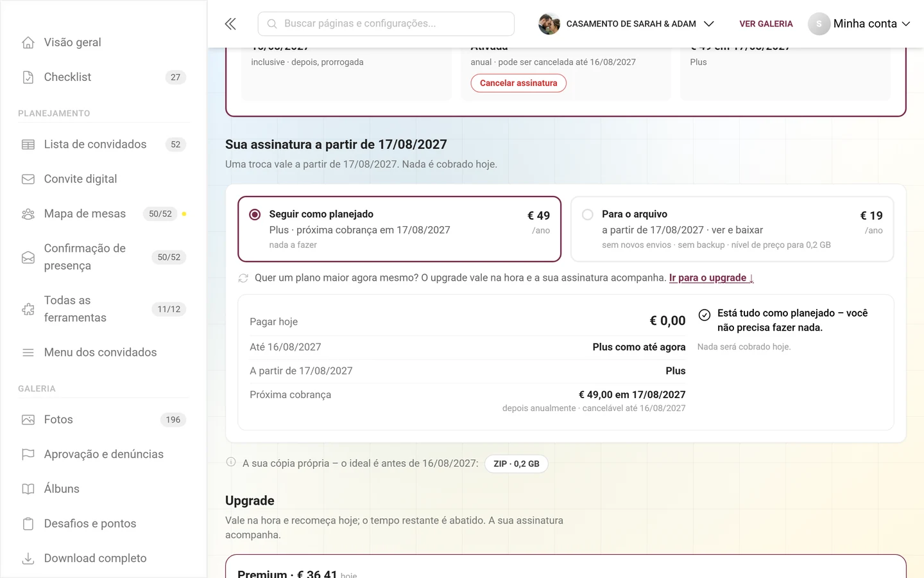Click the 196 badge next to Fotos

click(x=173, y=420)
